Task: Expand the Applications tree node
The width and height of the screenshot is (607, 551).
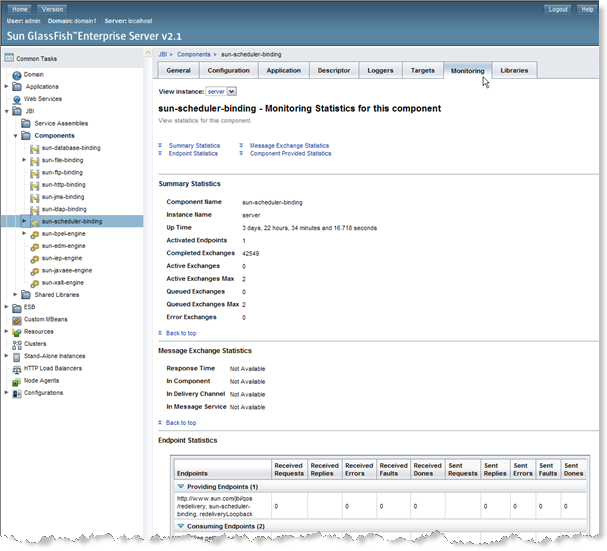Action: coord(6,86)
